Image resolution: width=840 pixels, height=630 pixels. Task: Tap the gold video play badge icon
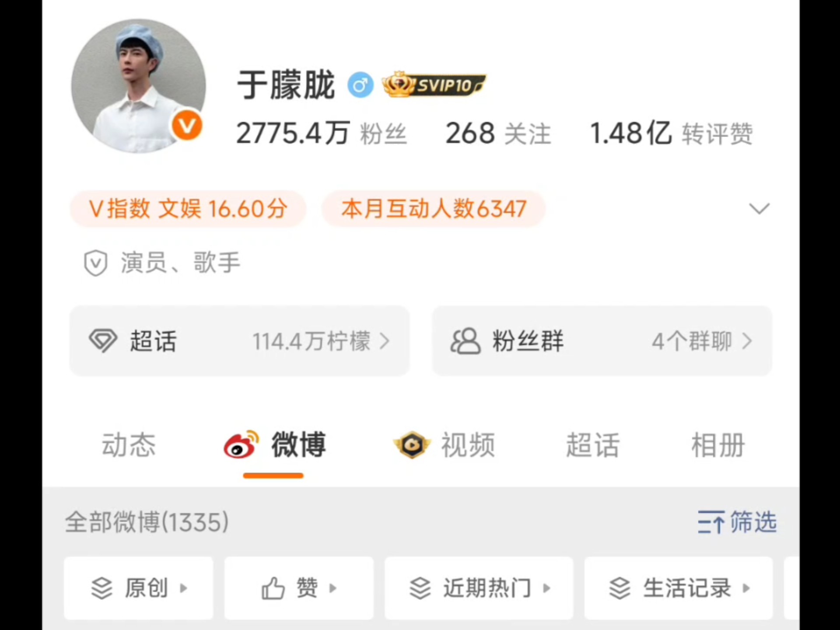[x=412, y=445]
